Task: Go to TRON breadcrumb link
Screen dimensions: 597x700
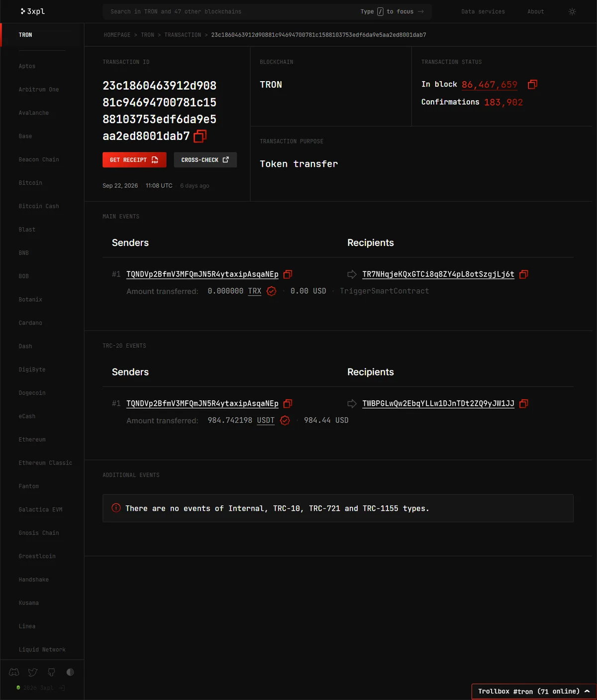Action: coord(147,35)
